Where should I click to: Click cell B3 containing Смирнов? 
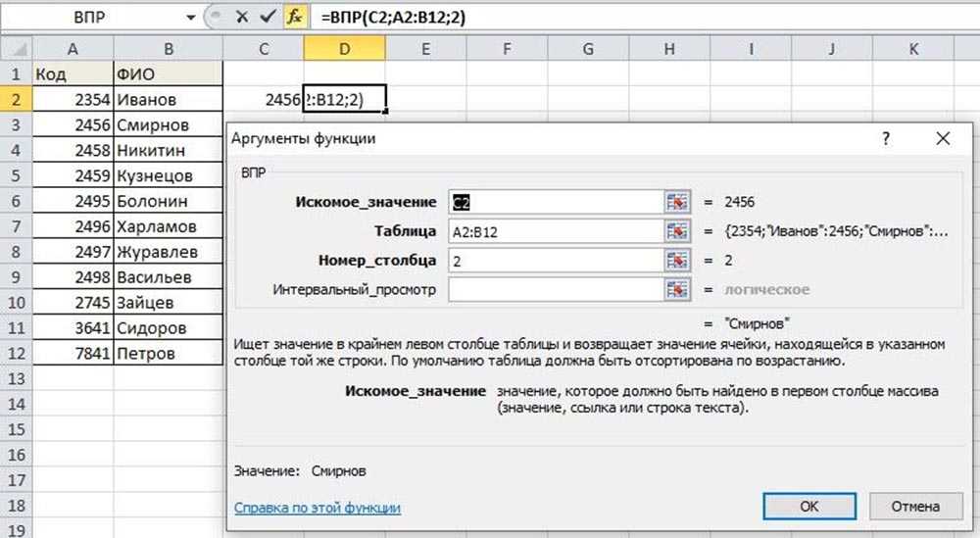click(x=168, y=125)
